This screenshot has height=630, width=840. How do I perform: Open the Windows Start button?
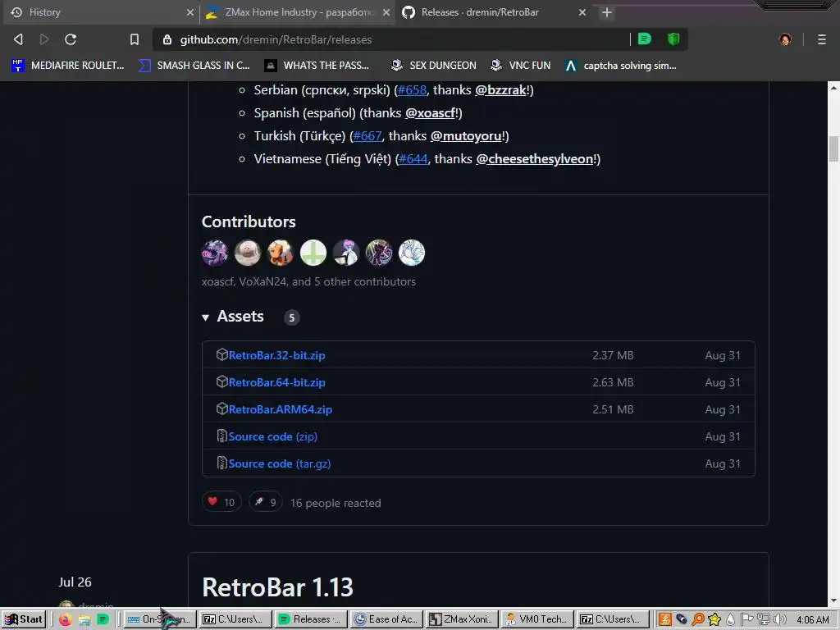pos(24,619)
